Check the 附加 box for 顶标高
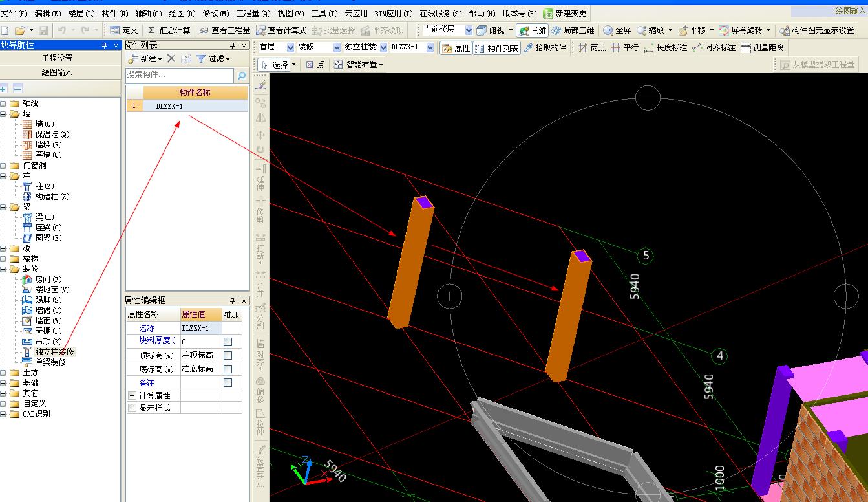Viewport: 868px width, 502px height. [x=228, y=355]
